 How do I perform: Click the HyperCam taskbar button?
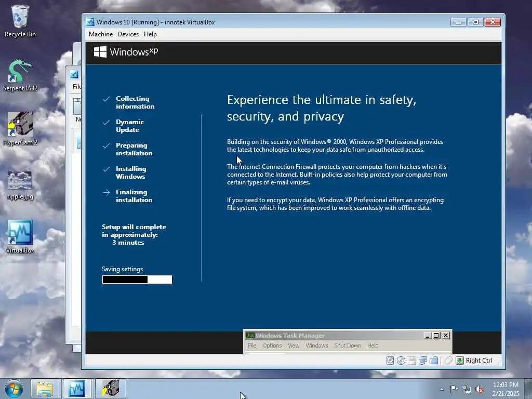coord(111,389)
